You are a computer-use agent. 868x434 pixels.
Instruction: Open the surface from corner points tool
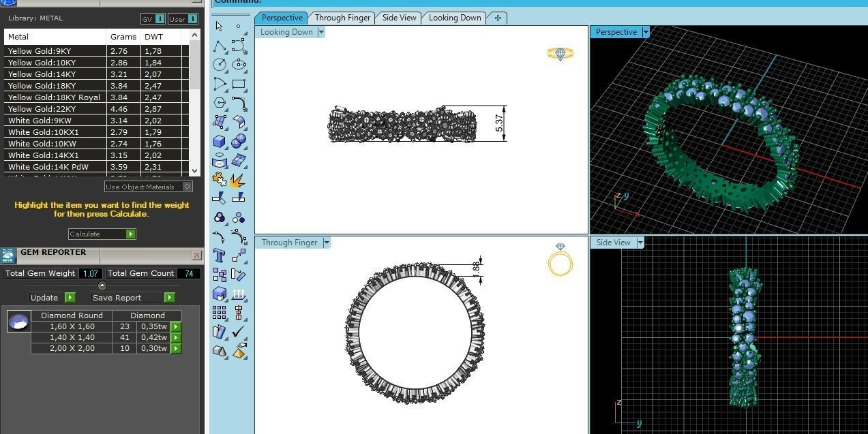[220, 122]
